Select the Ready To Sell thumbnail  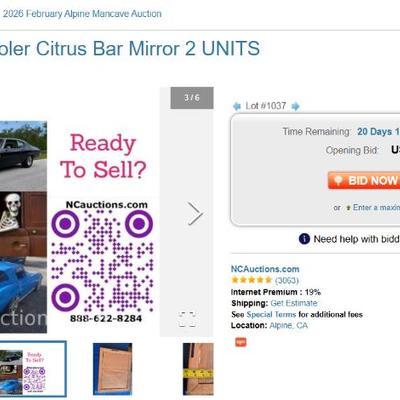coord(33,369)
